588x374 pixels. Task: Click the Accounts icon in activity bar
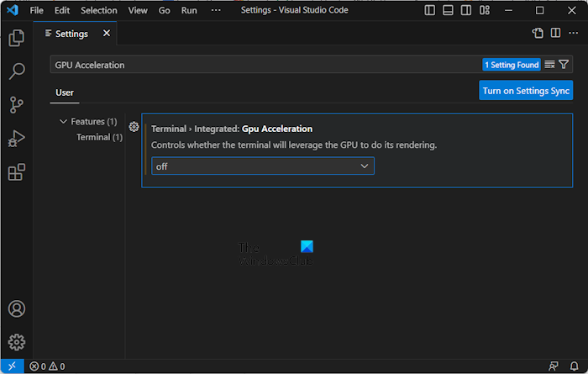pos(16,308)
